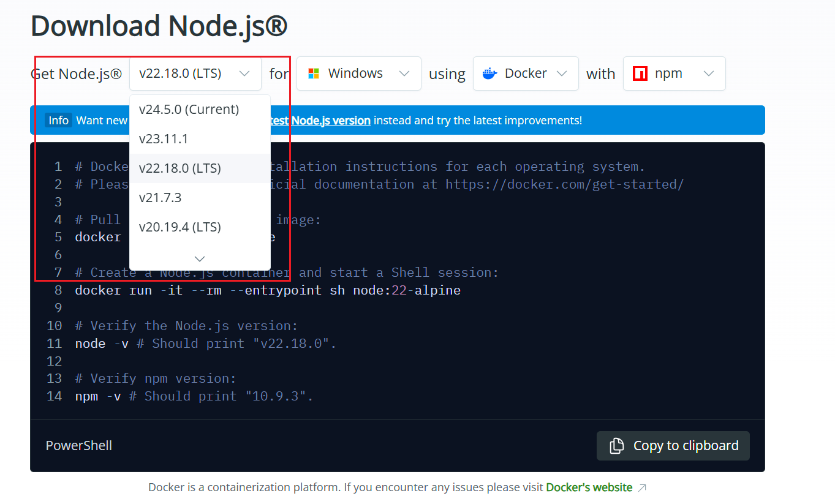
Task: Open the Docker install method dropdown
Action: [526, 73]
